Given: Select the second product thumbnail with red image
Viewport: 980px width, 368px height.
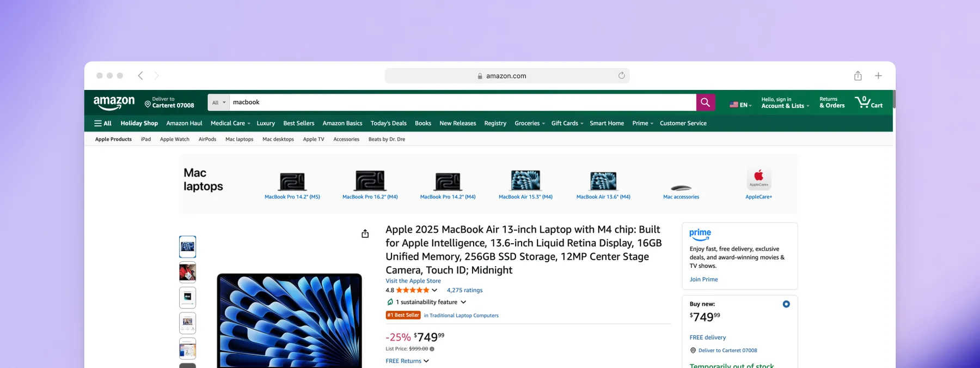Looking at the screenshot, I should 187,272.
